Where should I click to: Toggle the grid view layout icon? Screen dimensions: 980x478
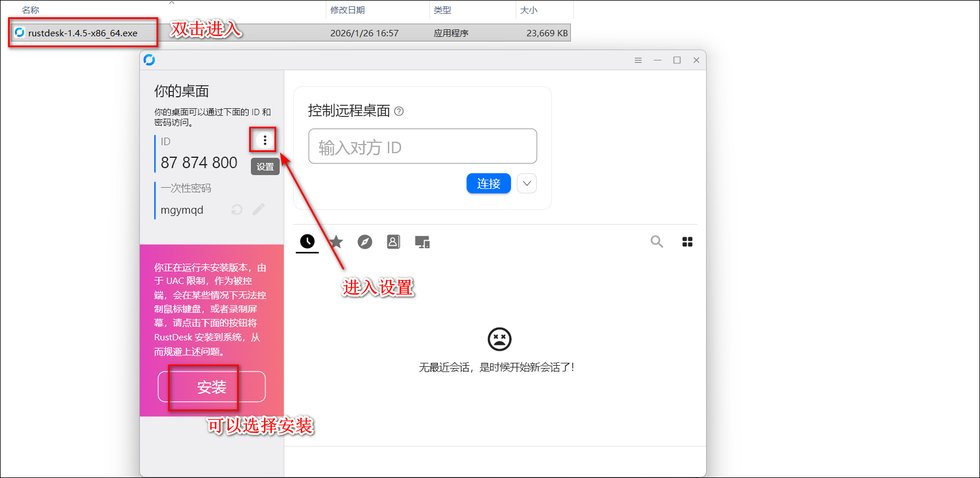point(687,242)
